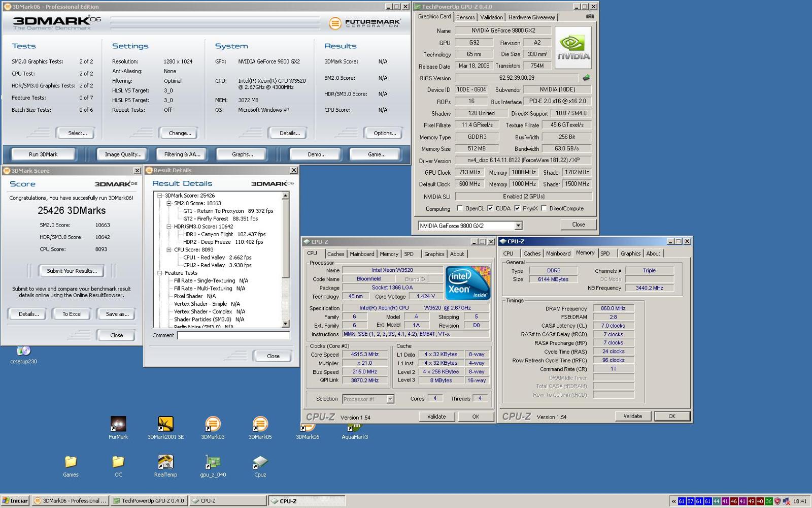This screenshot has width=812, height=508.
Task: Click the 3DMark06 Professional taskbar button
Action: (70, 501)
